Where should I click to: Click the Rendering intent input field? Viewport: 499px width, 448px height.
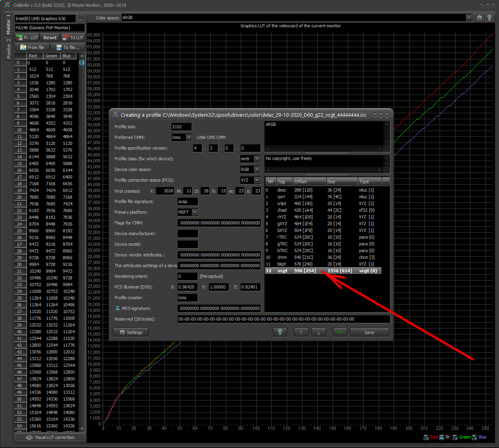[188, 276]
